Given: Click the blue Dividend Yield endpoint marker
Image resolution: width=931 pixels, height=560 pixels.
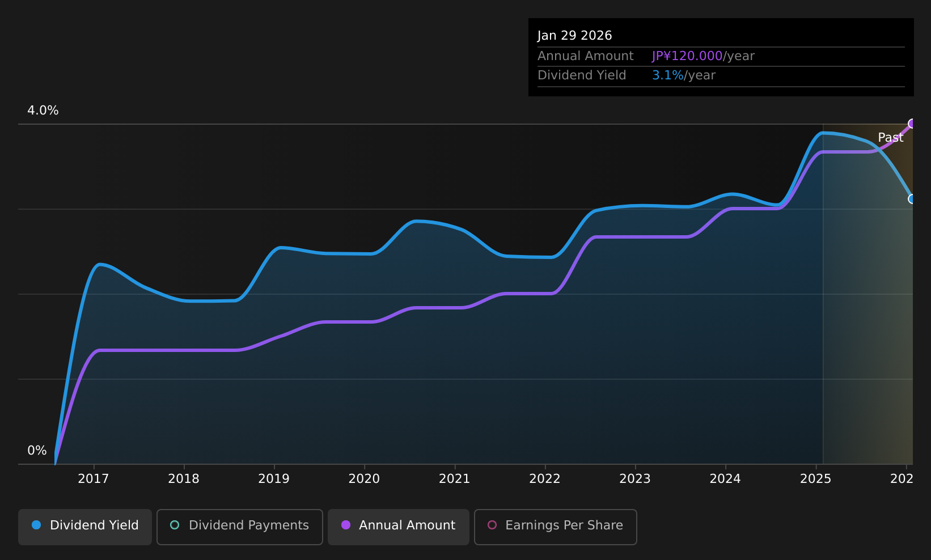Looking at the screenshot, I should pyautogui.click(x=912, y=199).
